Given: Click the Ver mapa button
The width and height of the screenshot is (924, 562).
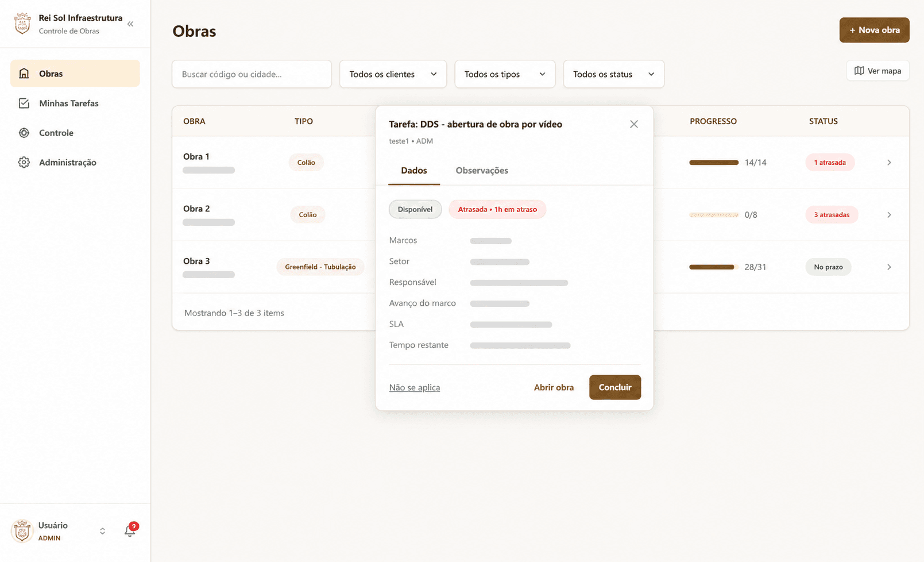Looking at the screenshot, I should [x=877, y=71].
